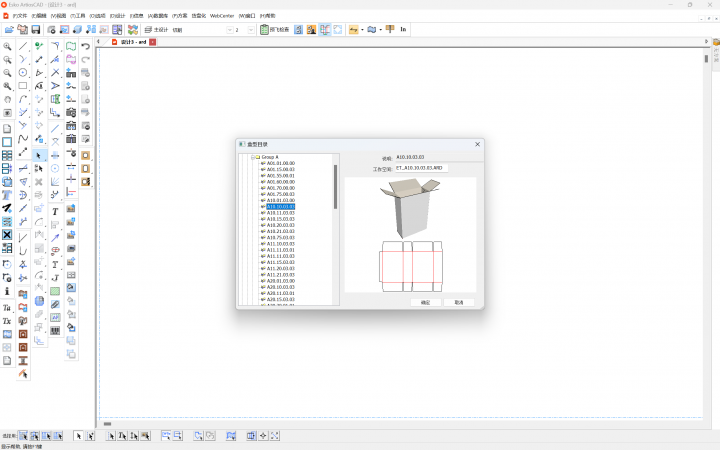Select A10.11.03.03 in the style tree
The width and height of the screenshot is (720, 450).
pos(280,213)
